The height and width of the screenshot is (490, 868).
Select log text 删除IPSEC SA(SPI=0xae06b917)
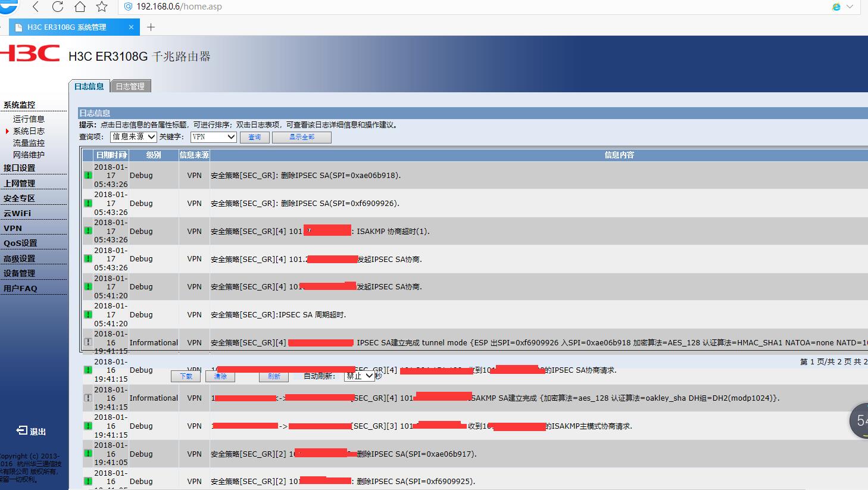(417, 454)
